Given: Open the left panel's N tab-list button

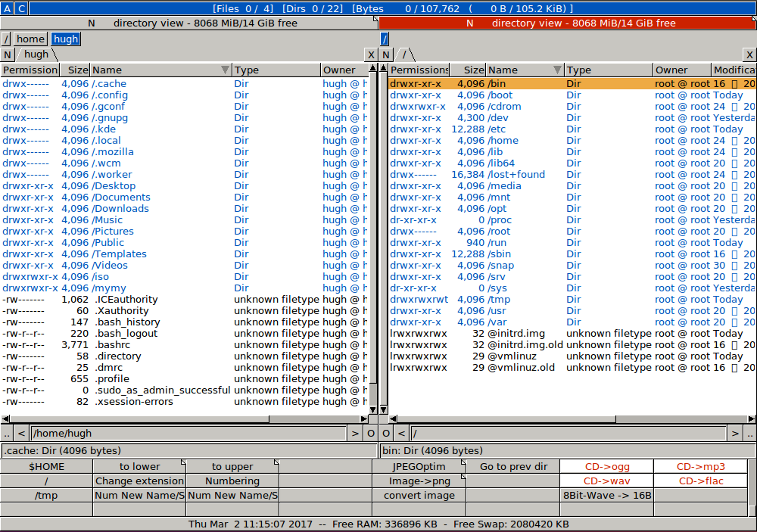Looking at the screenshot, I should click(7, 54).
